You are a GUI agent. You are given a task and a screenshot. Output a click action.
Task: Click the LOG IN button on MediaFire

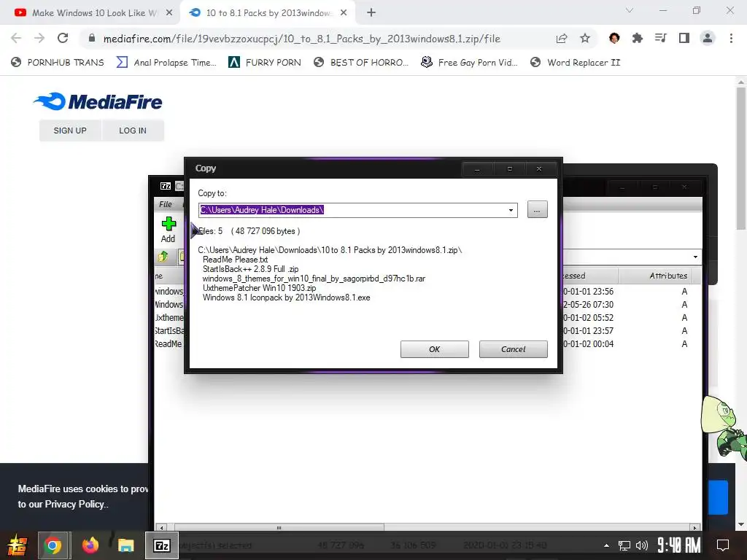[x=133, y=131]
